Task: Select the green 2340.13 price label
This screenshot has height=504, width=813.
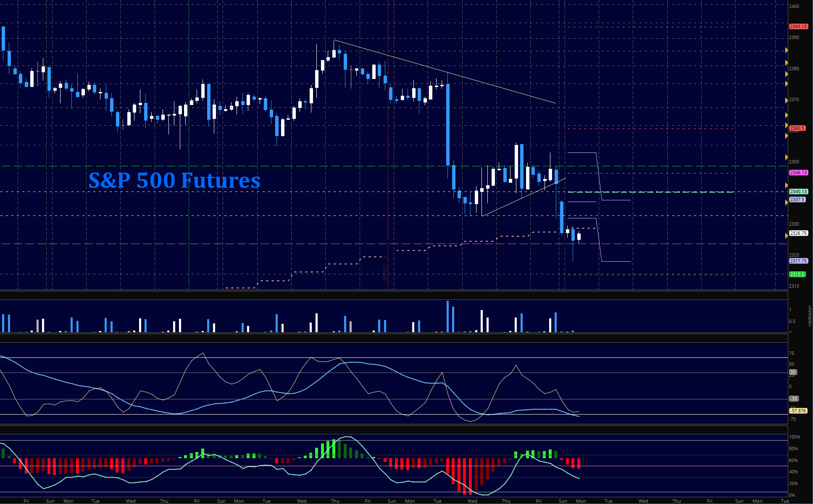Action: (798, 192)
